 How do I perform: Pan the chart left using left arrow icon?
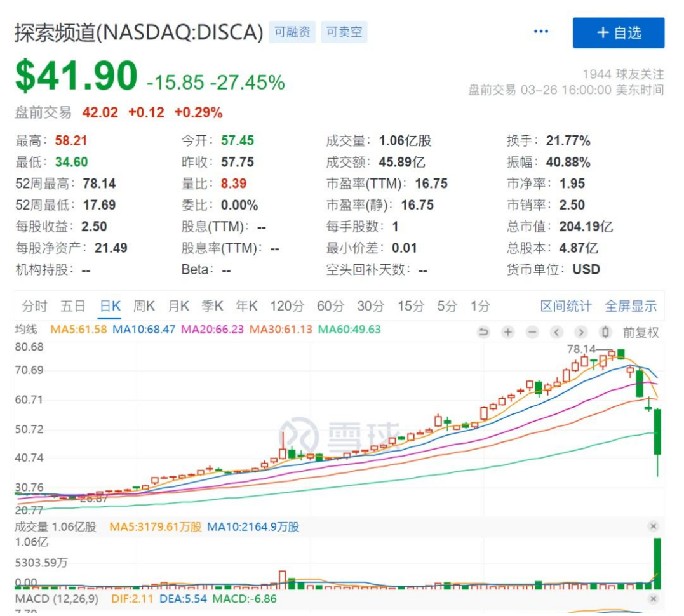(557, 331)
